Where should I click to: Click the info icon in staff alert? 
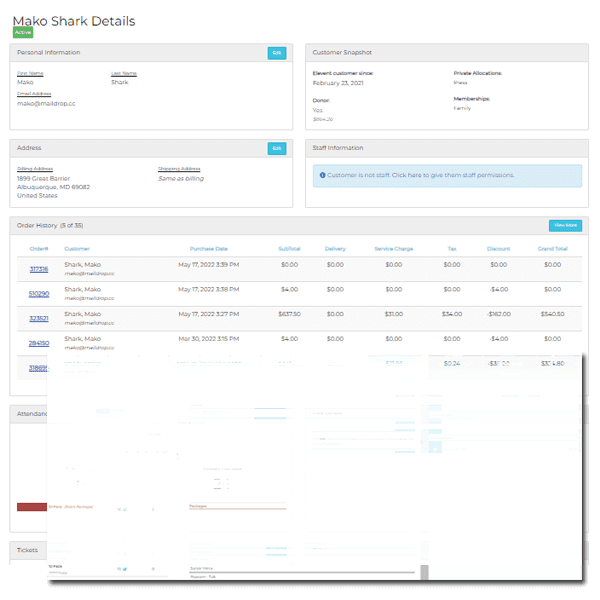[x=322, y=175]
